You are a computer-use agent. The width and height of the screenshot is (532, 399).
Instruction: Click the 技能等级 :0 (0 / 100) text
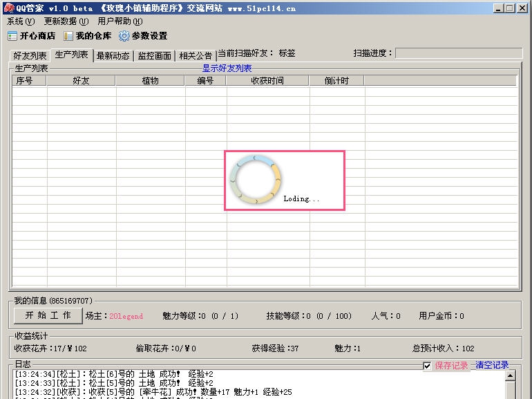[x=309, y=316]
